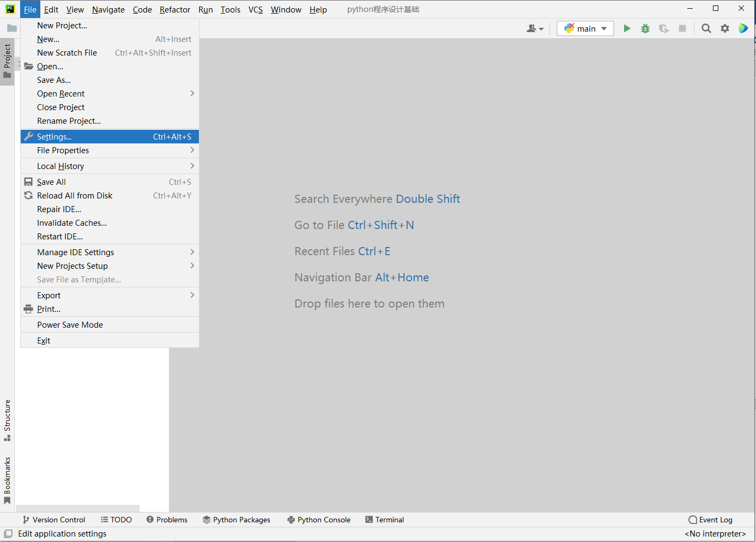756x542 pixels.
Task: Open Search Everywhere with the magnifier icon
Action: (706, 28)
